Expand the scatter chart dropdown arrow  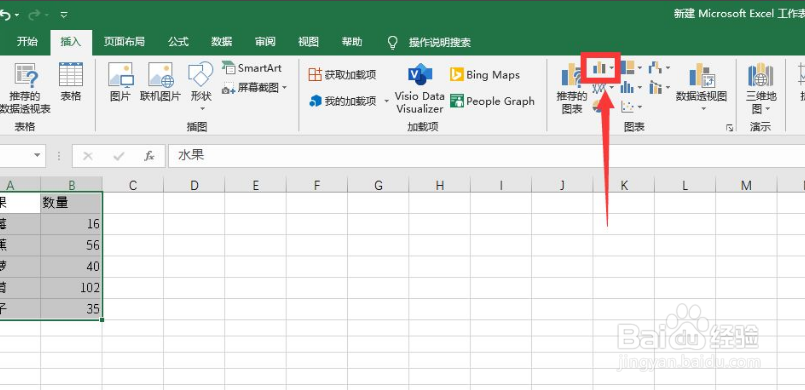tap(639, 107)
